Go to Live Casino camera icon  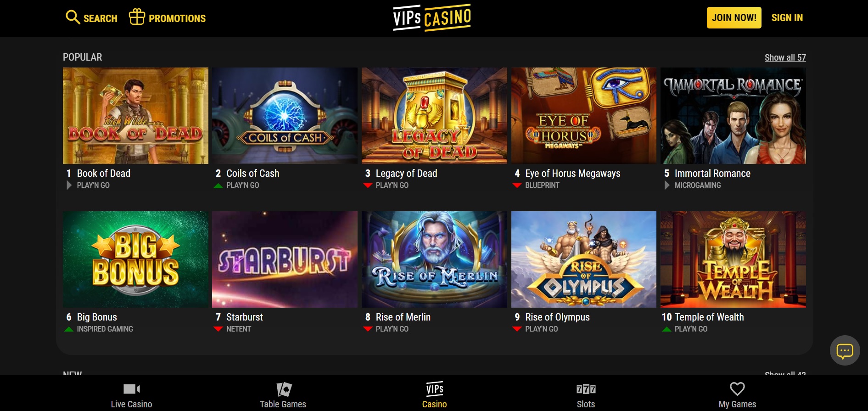[x=132, y=389]
